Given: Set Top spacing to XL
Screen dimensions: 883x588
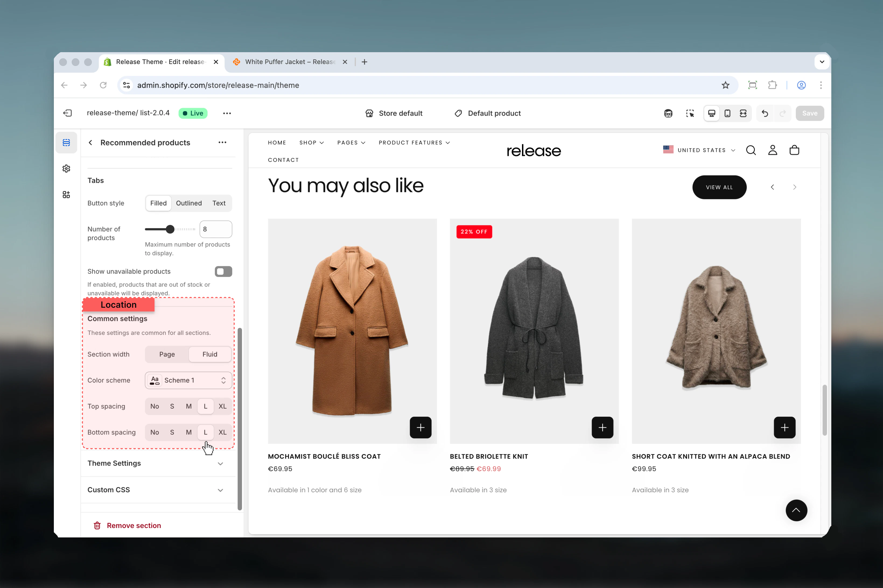Looking at the screenshot, I should [x=223, y=406].
